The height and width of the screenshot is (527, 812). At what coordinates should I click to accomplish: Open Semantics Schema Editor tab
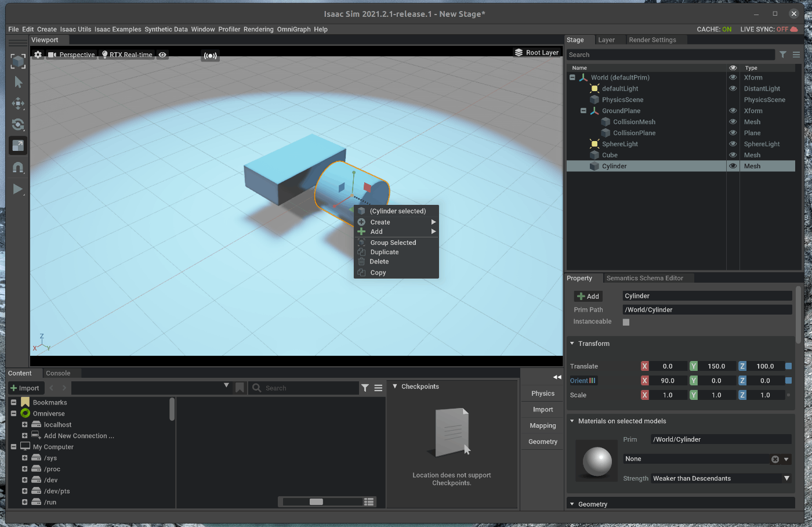(644, 278)
